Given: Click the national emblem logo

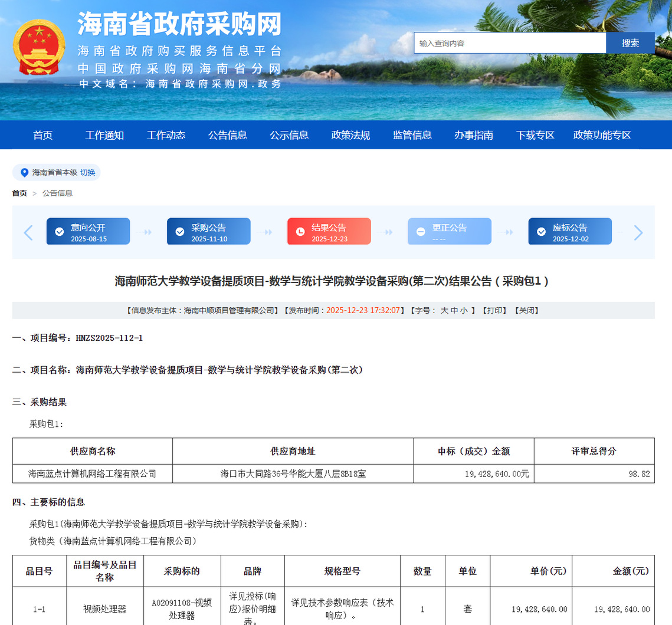Looking at the screenshot, I should click(39, 48).
